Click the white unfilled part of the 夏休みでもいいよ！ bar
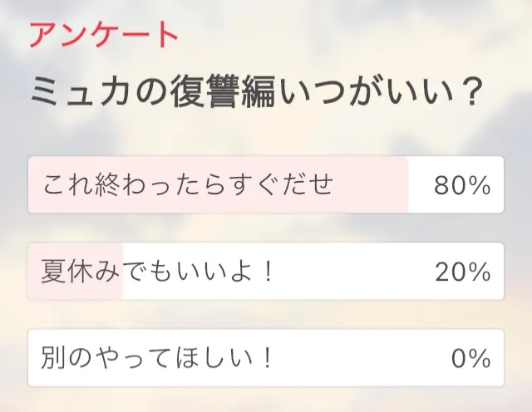Screen dimensions: 532x412 (349, 272)
